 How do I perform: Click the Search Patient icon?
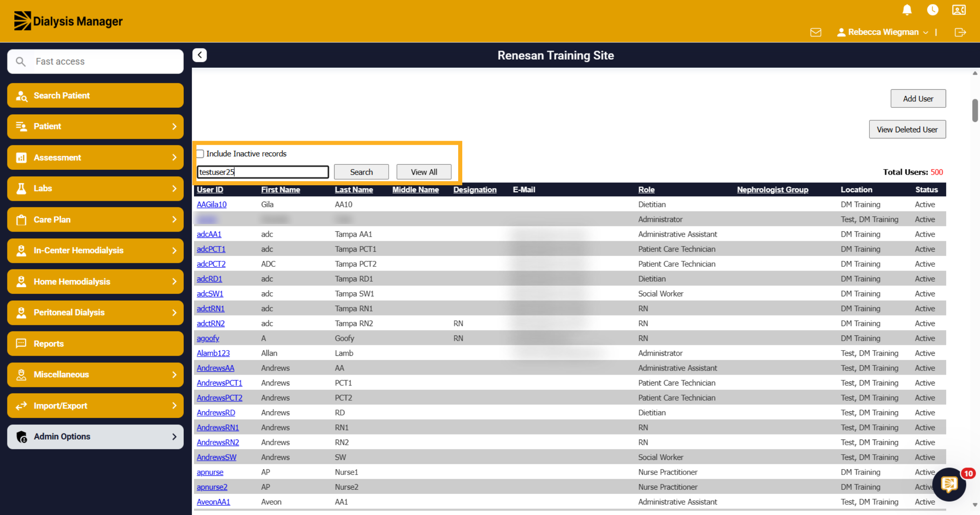pos(21,96)
